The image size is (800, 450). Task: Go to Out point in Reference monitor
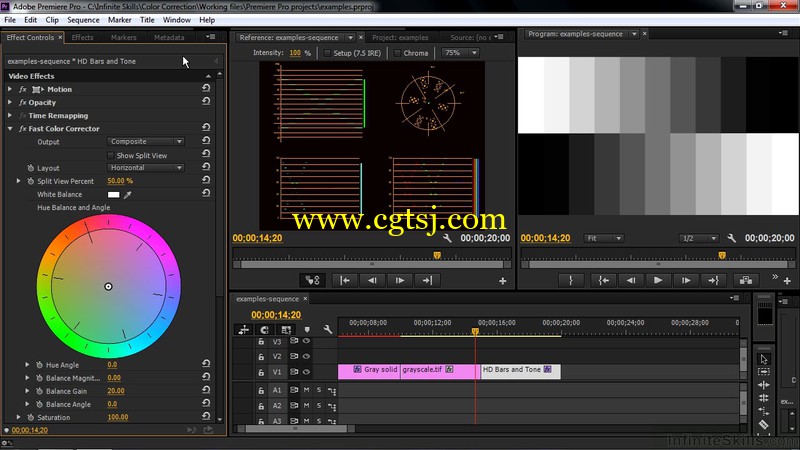pyautogui.click(x=428, y=280)
